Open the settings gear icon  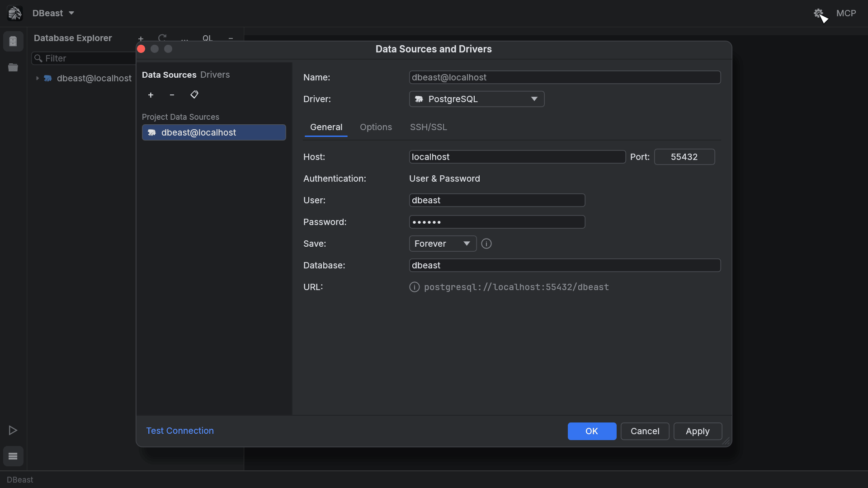click(x=818, y=13)
